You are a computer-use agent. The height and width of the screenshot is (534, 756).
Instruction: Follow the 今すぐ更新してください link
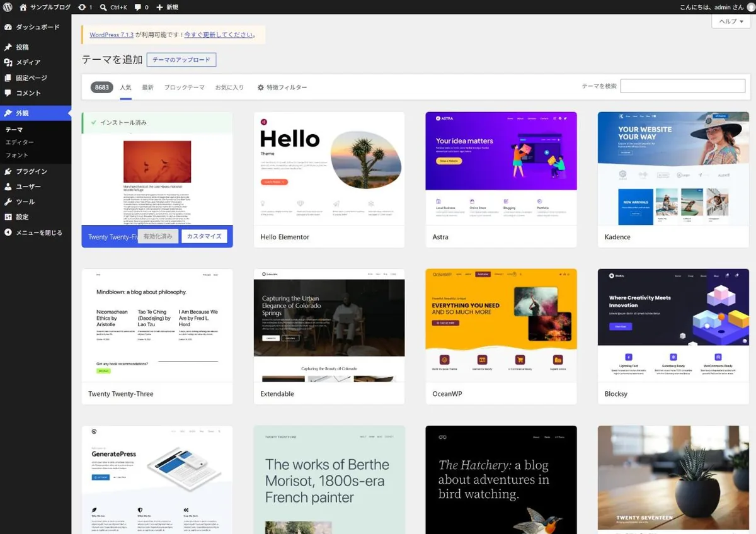[219, 35]
